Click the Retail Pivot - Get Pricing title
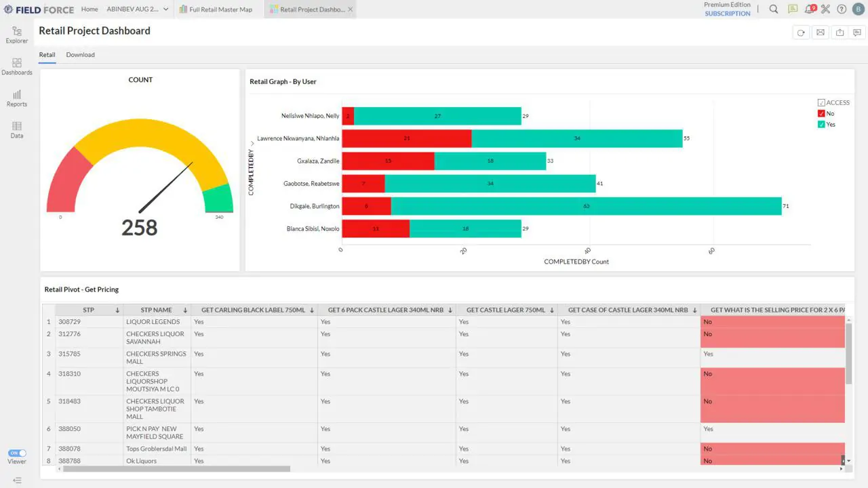This screenshot has width=868, height=488. click(81, 289)
